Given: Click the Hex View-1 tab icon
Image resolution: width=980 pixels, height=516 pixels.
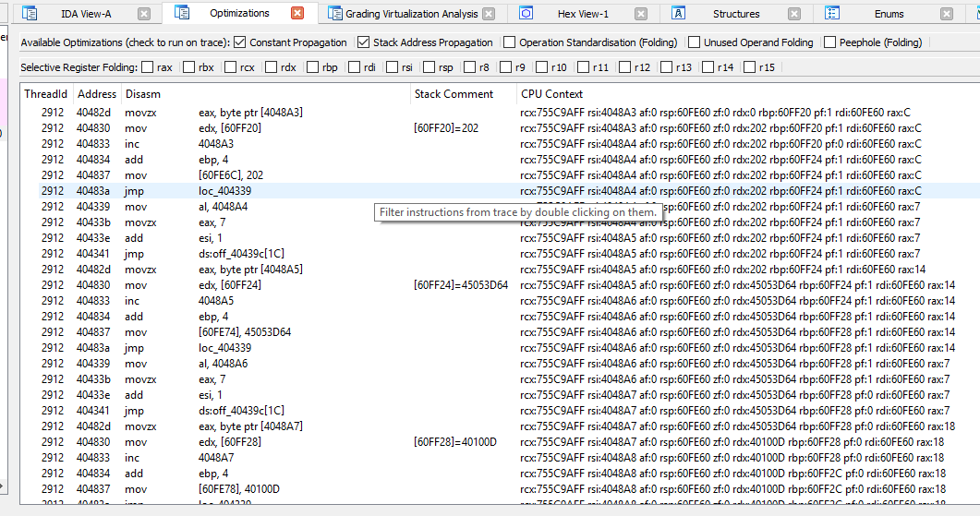Looking at the screenshot, I should (x=526, y=13).
